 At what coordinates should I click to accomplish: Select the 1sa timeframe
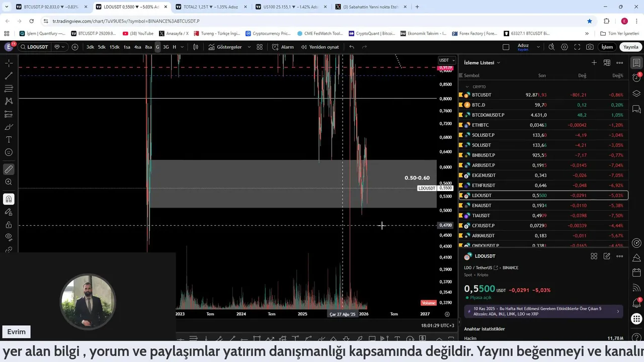click(127, 47)
